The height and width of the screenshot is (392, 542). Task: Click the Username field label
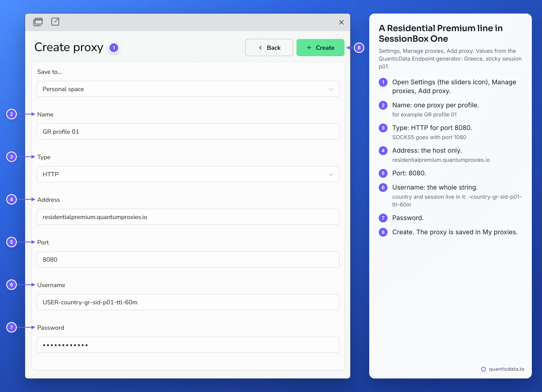[51, 285]
